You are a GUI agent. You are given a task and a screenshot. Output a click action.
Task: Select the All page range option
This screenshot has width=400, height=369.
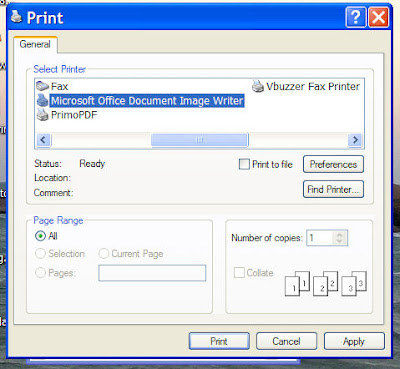click(x=40, y=236)
